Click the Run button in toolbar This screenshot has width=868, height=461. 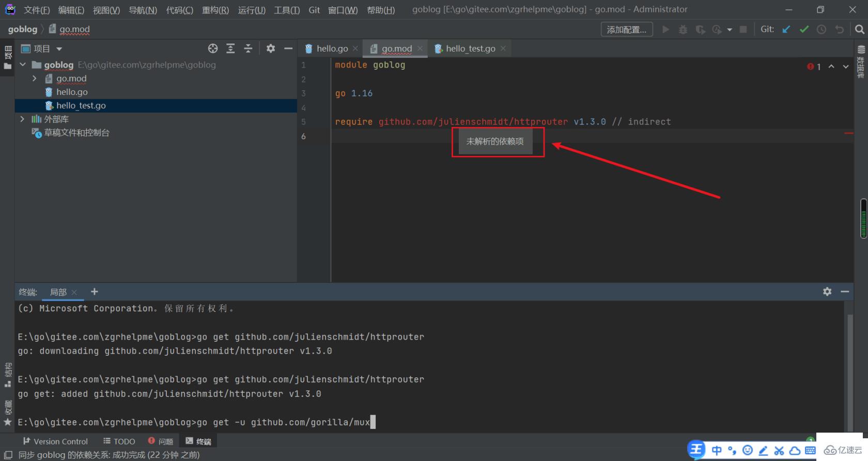[666, 29]
